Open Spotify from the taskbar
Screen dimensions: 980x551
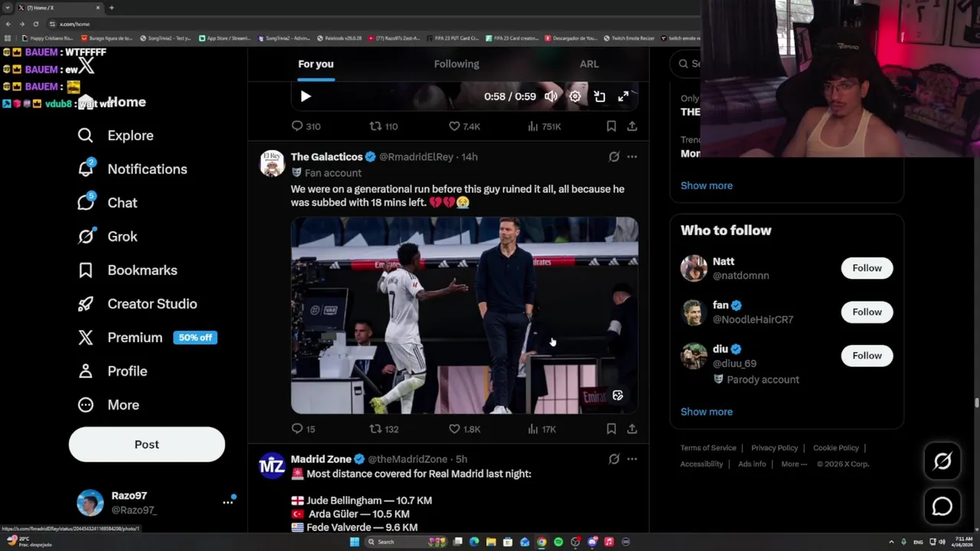(x=558, y=542)
